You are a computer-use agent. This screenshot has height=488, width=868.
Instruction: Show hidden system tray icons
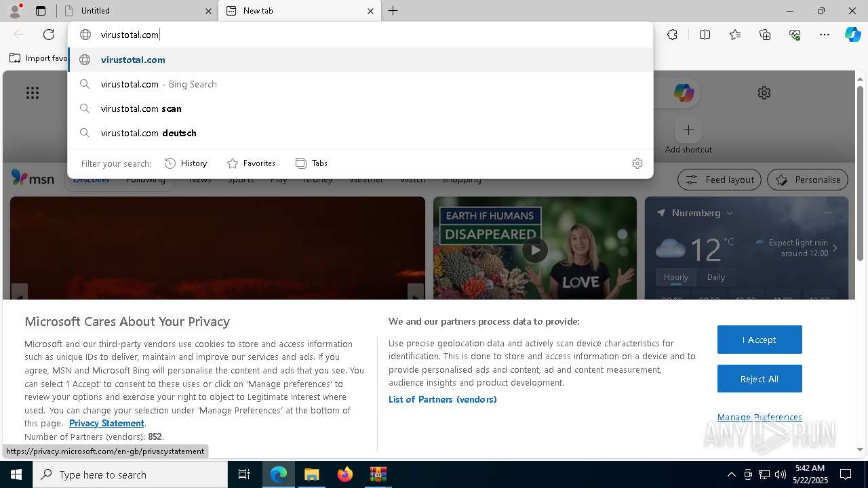point(731,474)
